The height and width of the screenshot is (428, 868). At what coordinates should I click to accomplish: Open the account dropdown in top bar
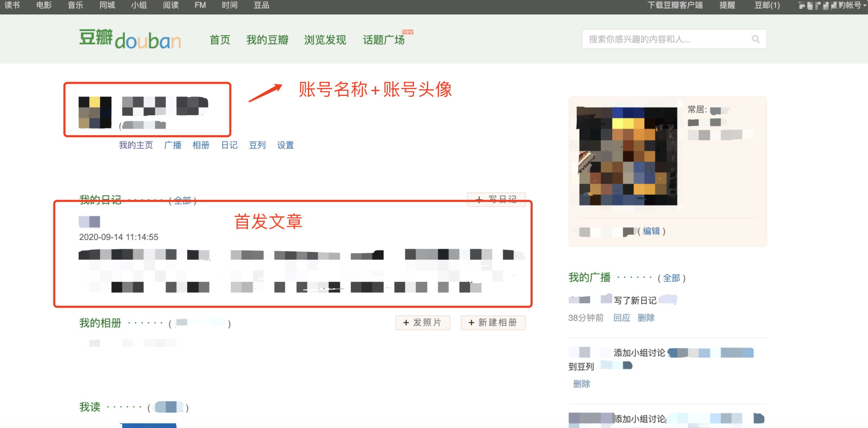tap(833, 5)
